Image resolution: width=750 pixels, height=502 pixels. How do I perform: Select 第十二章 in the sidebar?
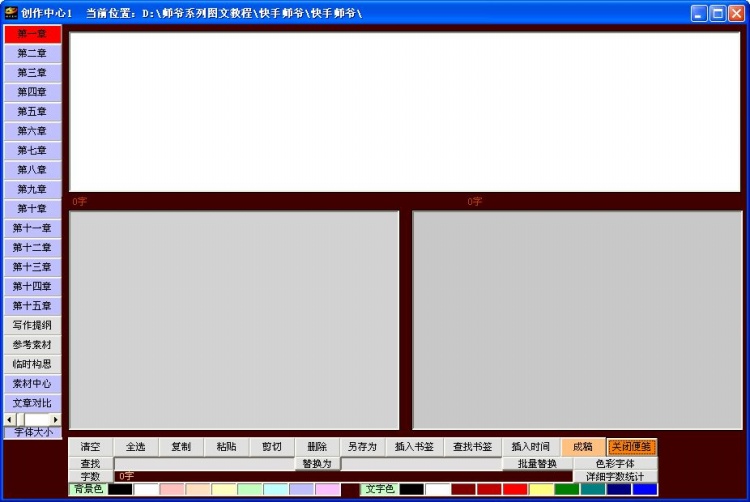[33, 248]
